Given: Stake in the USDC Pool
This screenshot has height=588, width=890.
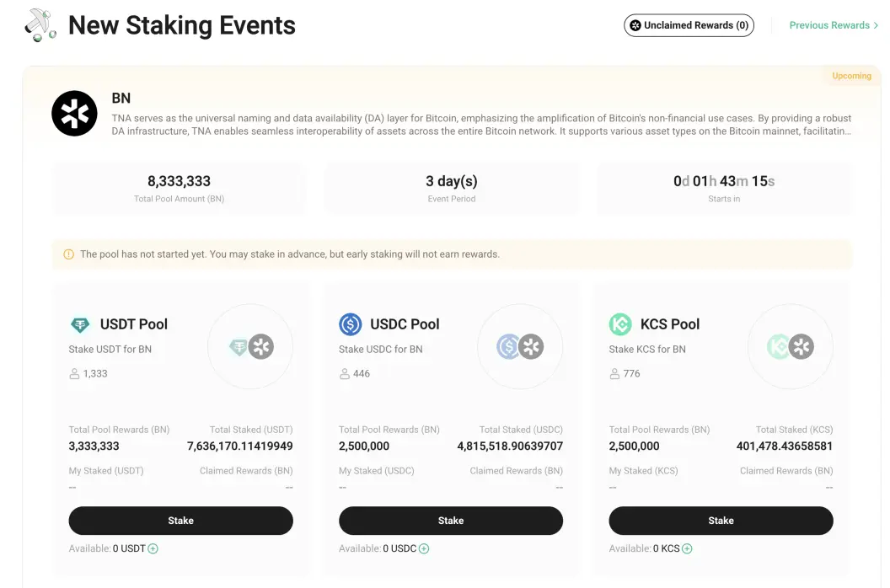Looking at the screenshot, I should pos(451,521).
